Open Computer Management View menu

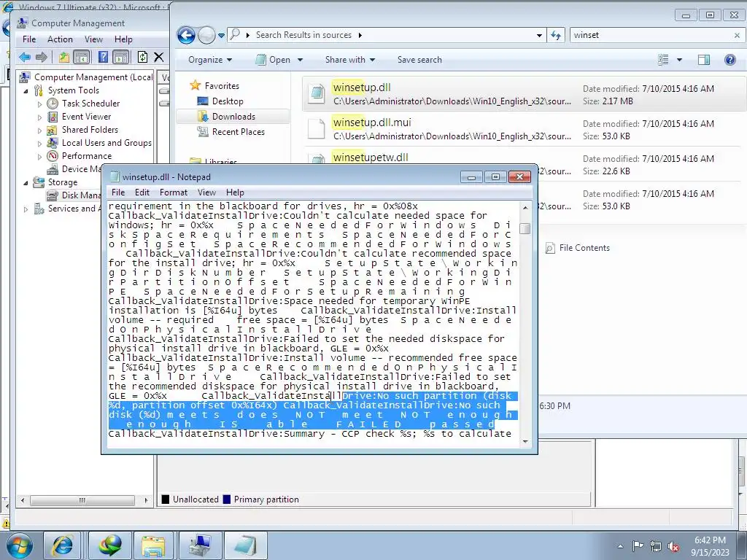coord(93,39)
